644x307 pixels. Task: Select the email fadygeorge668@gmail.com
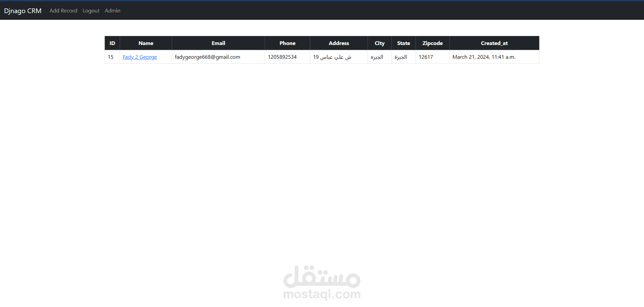pos(208,57)
